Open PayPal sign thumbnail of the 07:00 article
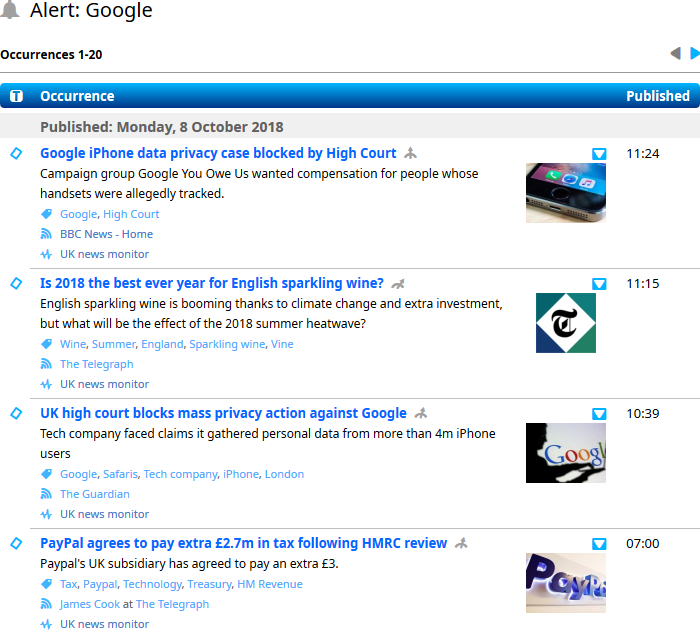Viewport: 700px width, 630px height. (566, 583)
